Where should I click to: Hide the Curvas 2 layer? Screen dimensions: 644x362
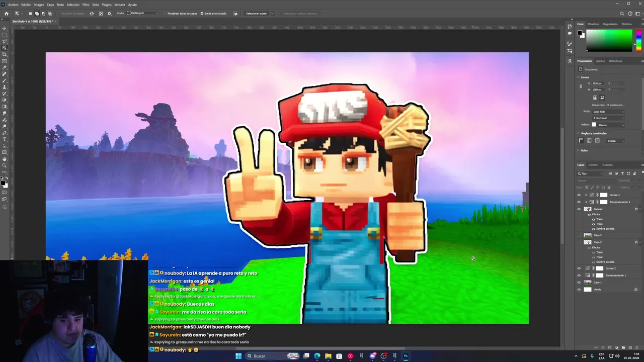pos(579,268)
